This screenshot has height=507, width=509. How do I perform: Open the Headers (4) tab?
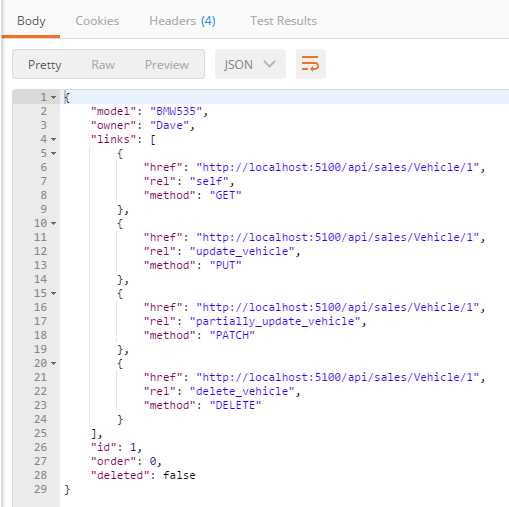tap(182, 21)
